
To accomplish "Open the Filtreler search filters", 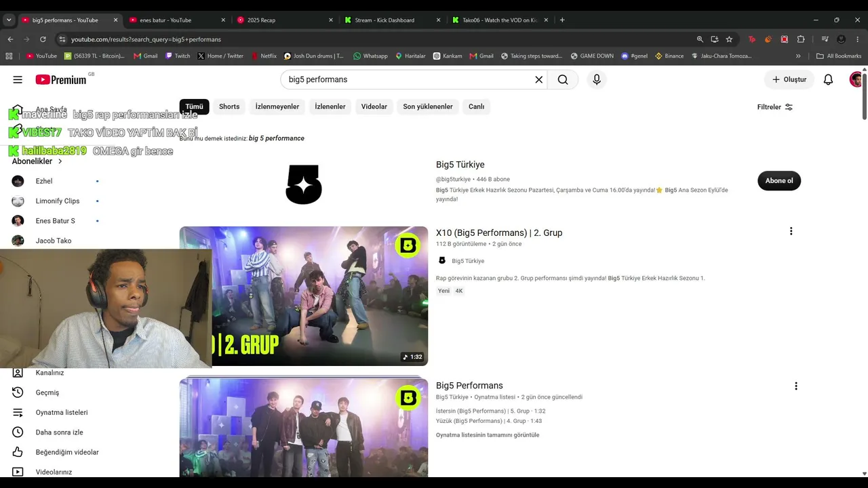I will point(775,107).
